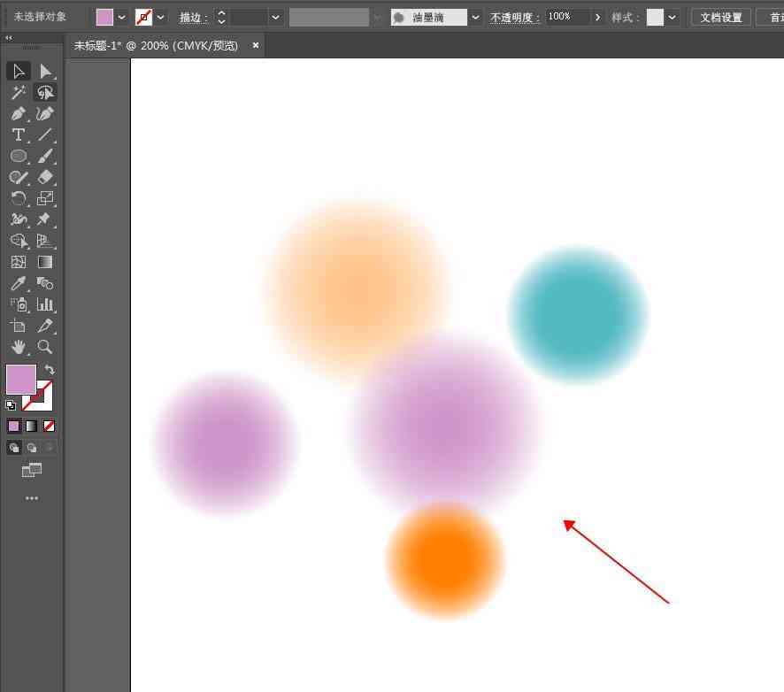
Task: Select the Pen tool
Action: 19,113
